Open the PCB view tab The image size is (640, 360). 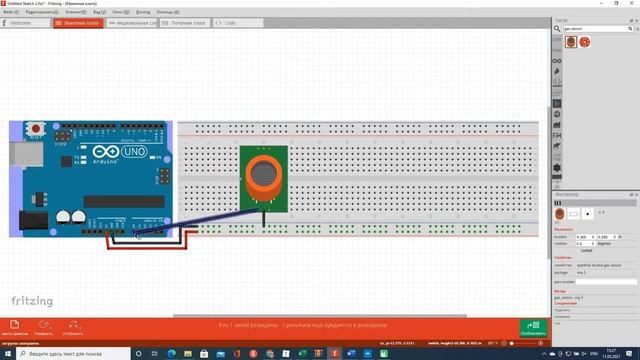tap(185, 23)
